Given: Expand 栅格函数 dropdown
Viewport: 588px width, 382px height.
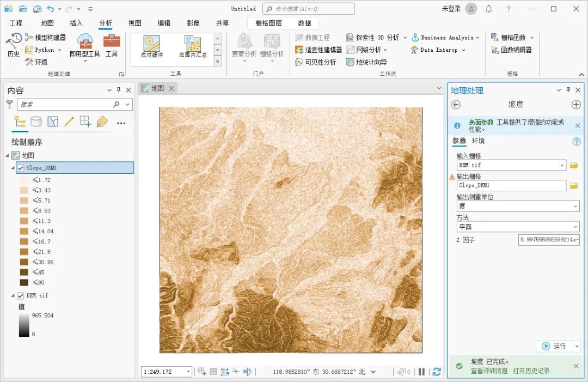Looking at the screenshot, I should [x=532, y=38].
